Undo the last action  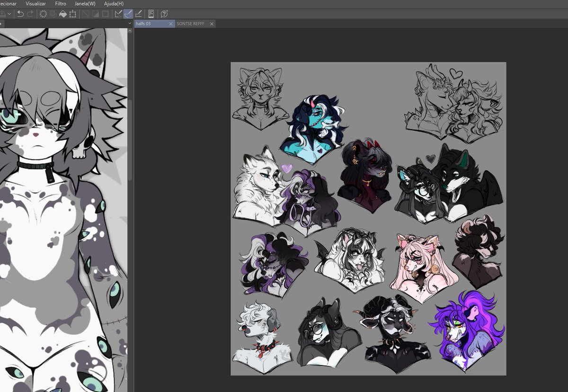tap(20, 14)
